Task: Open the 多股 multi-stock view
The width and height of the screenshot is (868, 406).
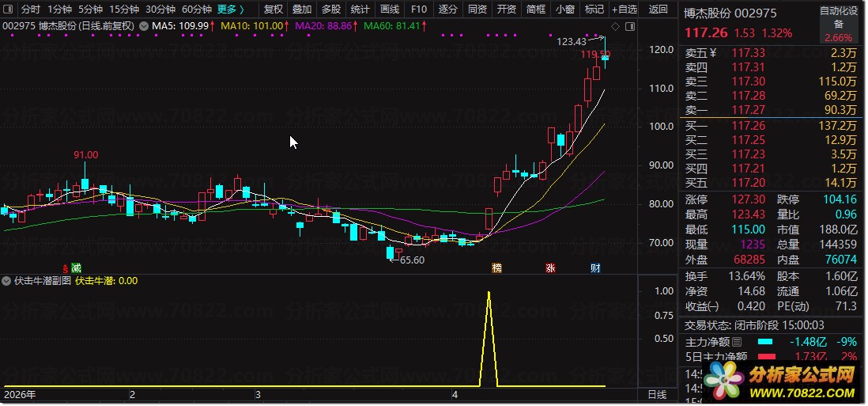Action: [331, 9]
